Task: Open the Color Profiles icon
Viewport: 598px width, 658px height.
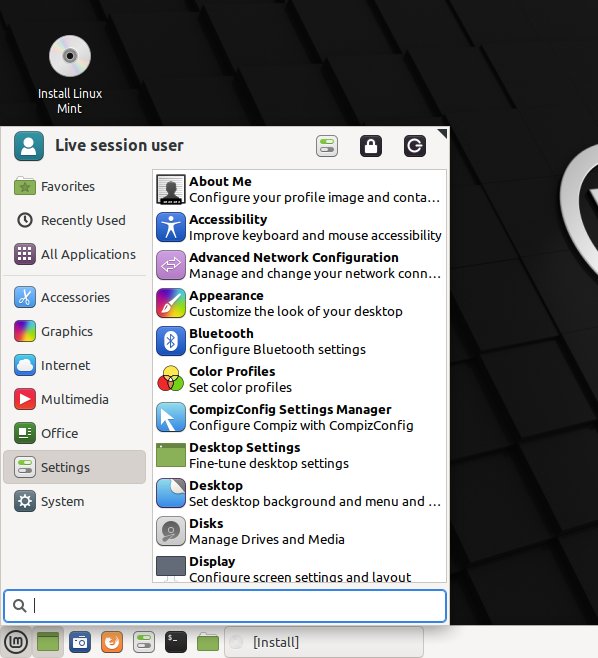Action: tap(171, 379)
